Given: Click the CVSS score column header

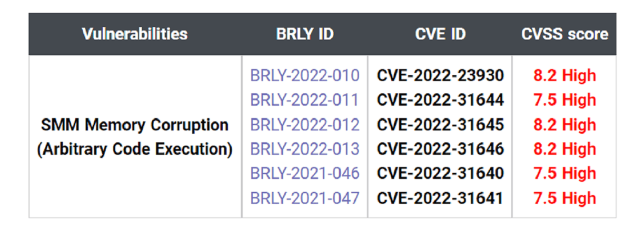Looking at the screenshot, I should tap(565, 34).
